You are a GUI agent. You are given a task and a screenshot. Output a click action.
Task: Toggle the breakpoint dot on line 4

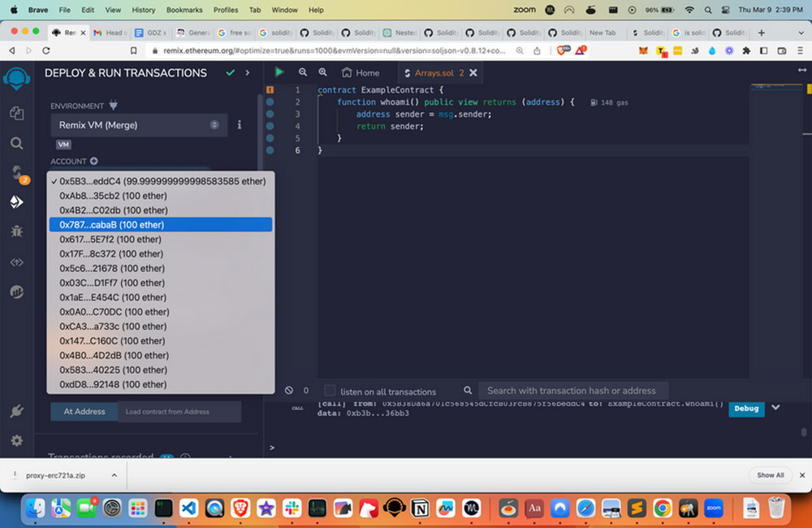pyautogui.click(x=270, y=126)
